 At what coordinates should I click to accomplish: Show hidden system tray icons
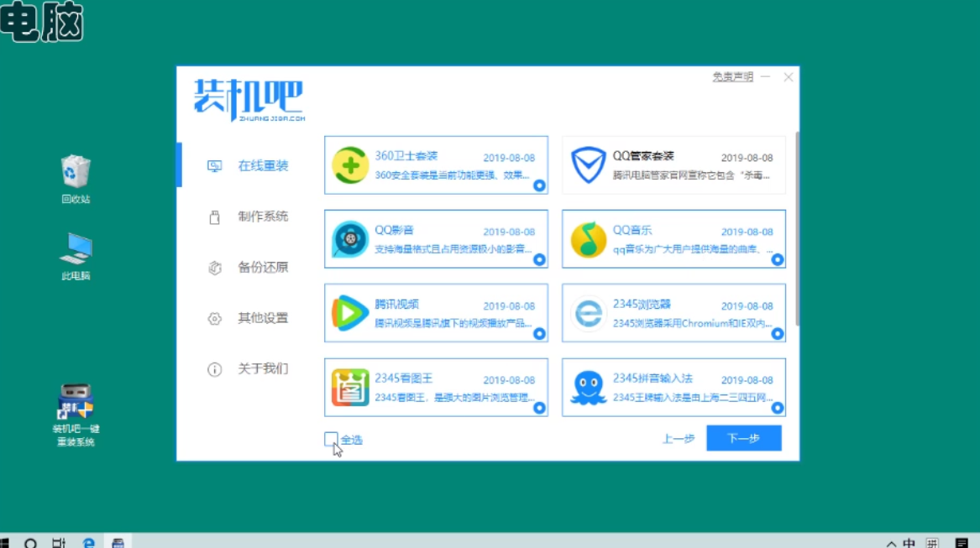click(891, 543)
